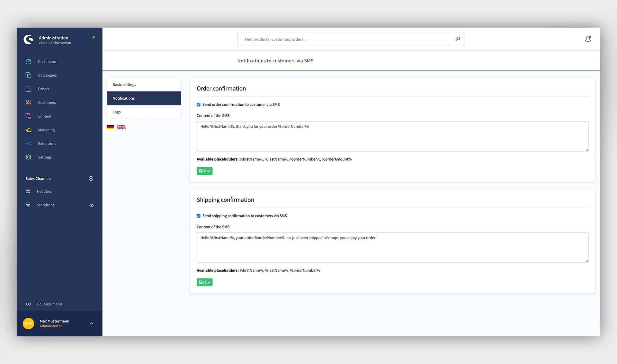Enable the German language flag option
This screenshot has width=617, height=364.
click(111, 127)
